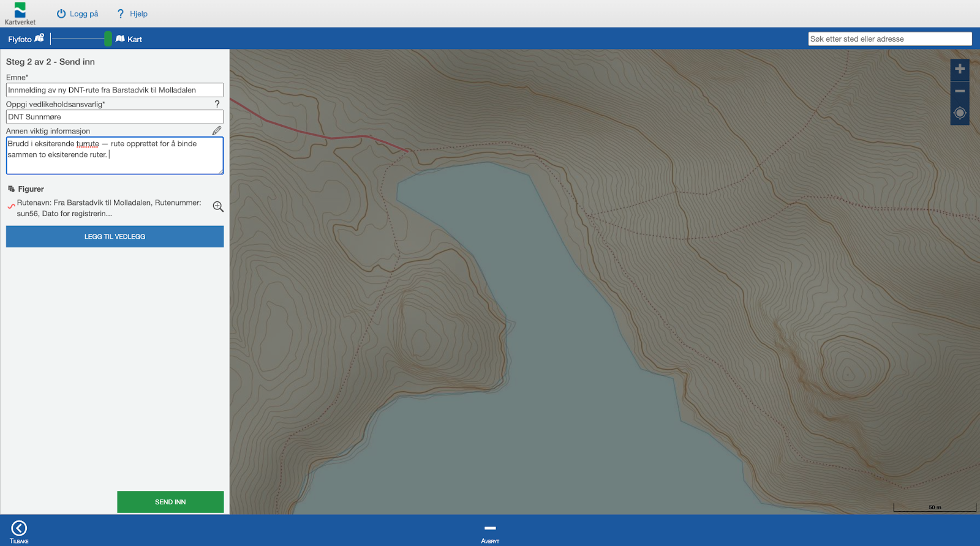Click the DNT Sunnmøre input field
Screen dimensions: 980x546
tap(115, 117)
